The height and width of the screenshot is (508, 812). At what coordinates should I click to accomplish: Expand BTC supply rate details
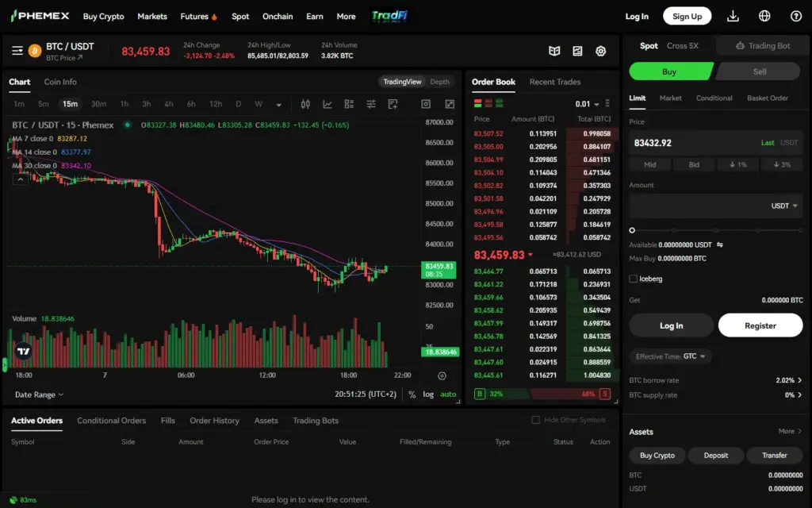click(799, 395)
